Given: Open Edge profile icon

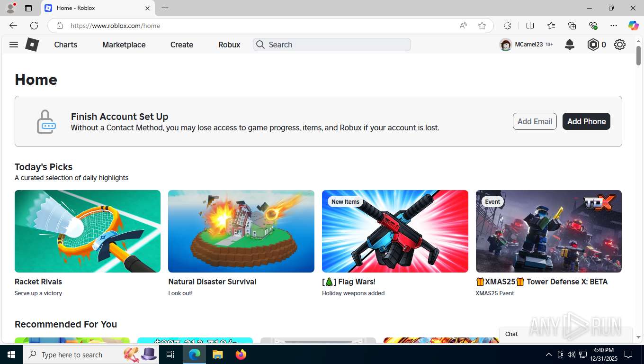Looking at the screenshot, I should 10,8.
